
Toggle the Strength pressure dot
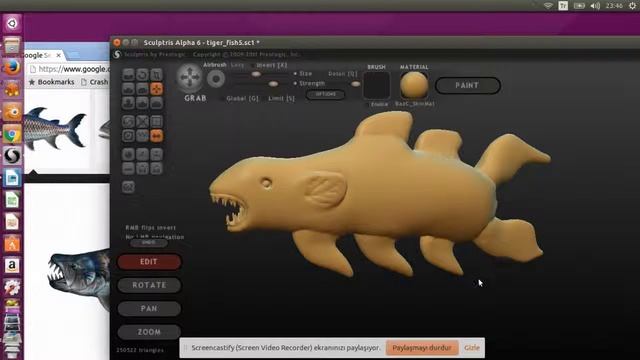click(x=295, y=83)
